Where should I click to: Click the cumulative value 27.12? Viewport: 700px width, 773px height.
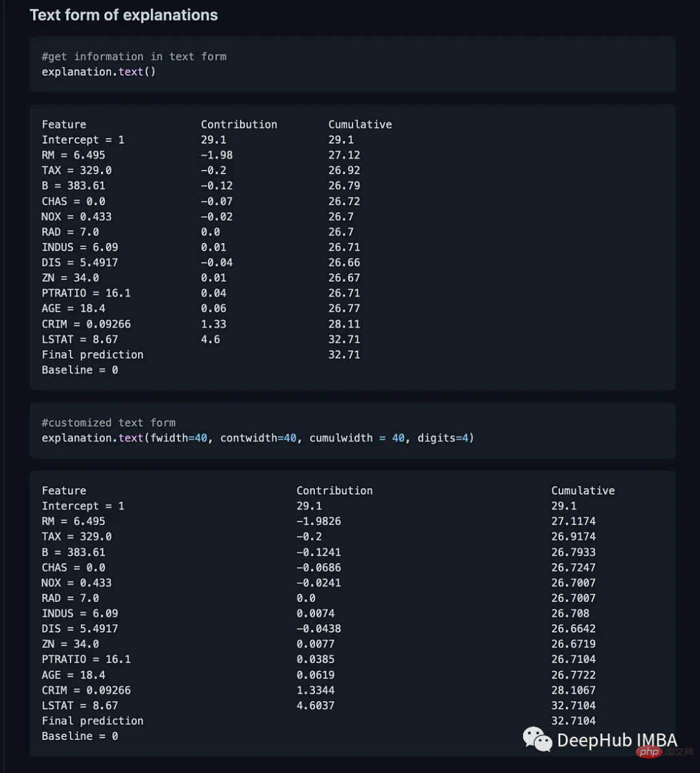pos(344,155)
